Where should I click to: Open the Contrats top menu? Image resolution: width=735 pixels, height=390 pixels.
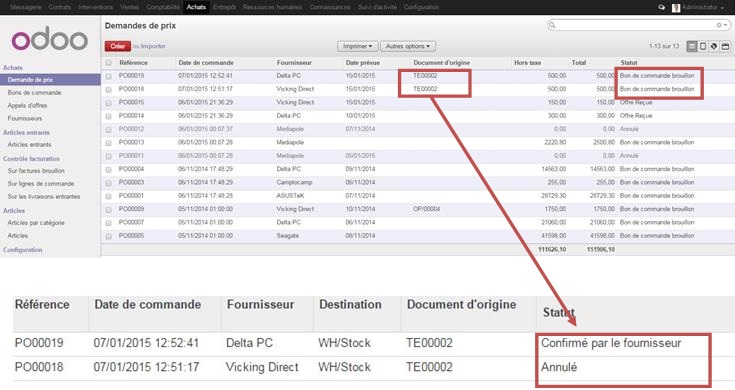point(60,8)
